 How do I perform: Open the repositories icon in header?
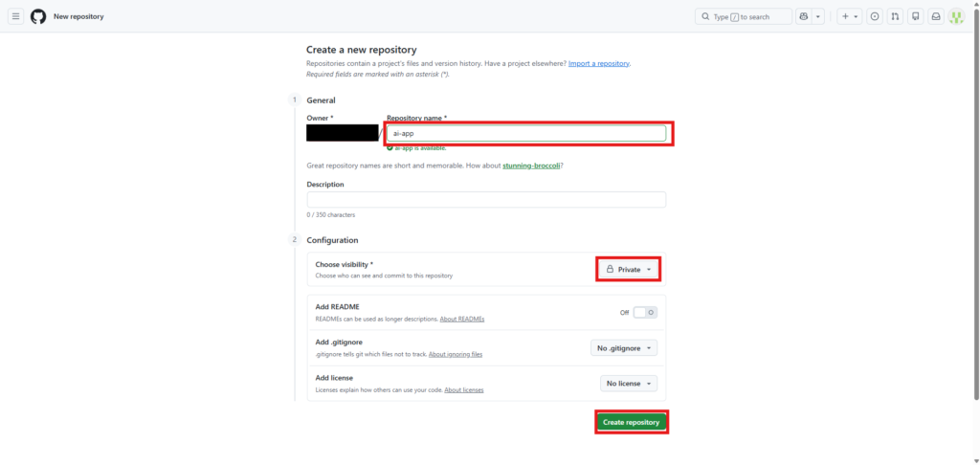(916, 17)
